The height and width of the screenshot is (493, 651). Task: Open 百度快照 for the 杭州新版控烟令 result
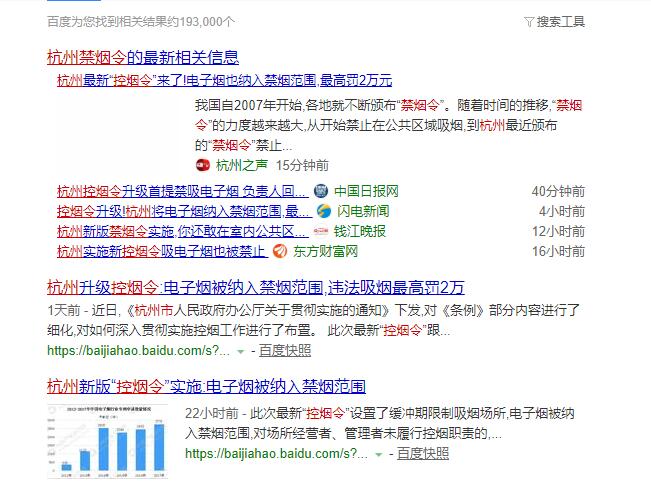423,454
